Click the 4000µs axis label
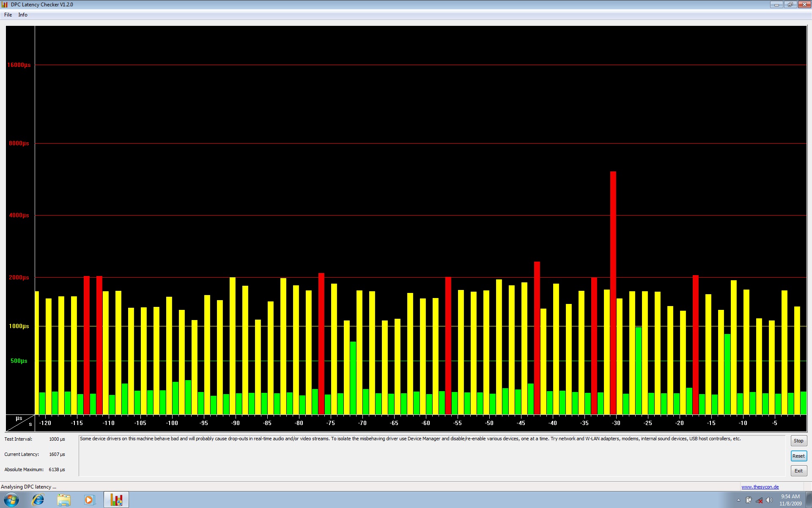Viewport: 812px width, 508px height. coord(19,215)
